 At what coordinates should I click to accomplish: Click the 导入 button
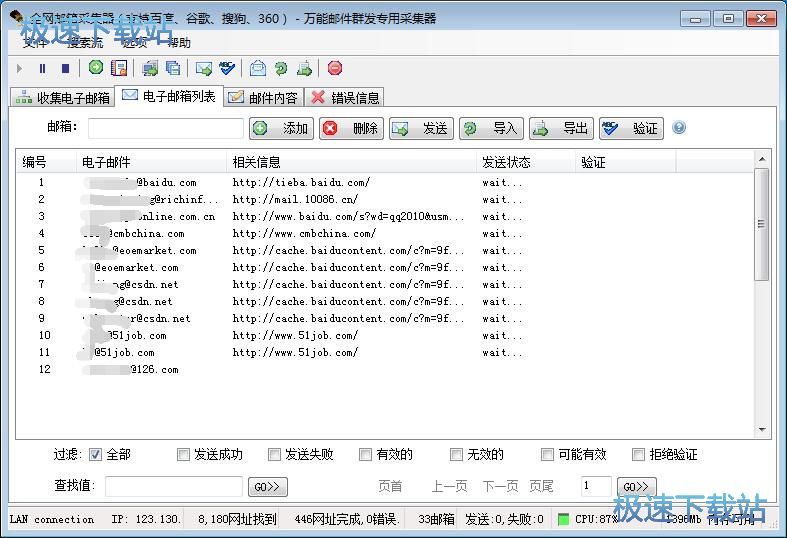491,128
